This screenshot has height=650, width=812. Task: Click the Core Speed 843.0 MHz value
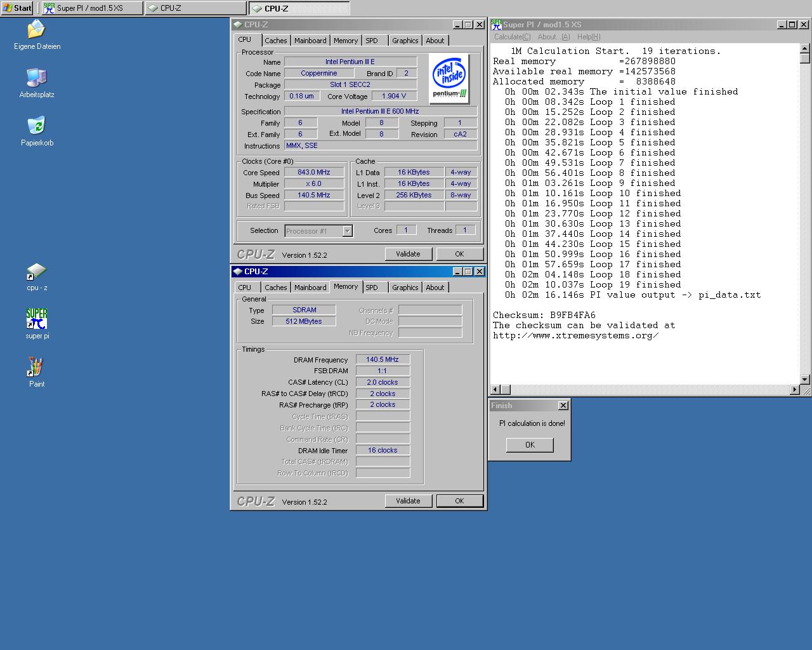pos(314,172)
